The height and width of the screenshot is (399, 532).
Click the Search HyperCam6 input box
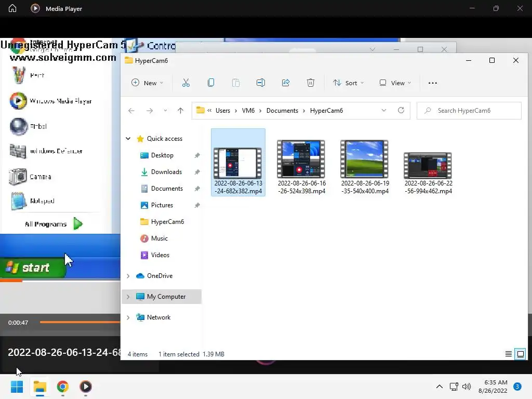469,111
